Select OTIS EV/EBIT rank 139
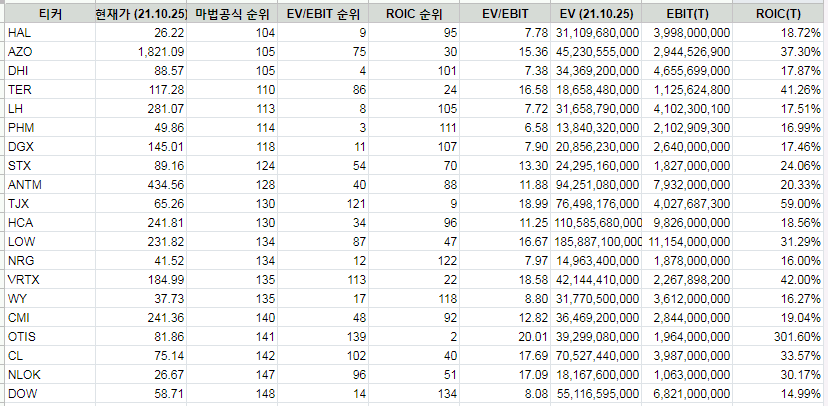828x406 pixels. pyautogui.click(x=323, y=337)
